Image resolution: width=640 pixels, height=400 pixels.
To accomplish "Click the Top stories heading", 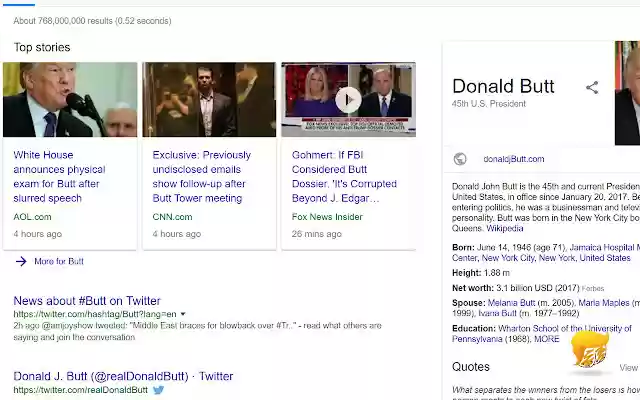I will [42, 47].
